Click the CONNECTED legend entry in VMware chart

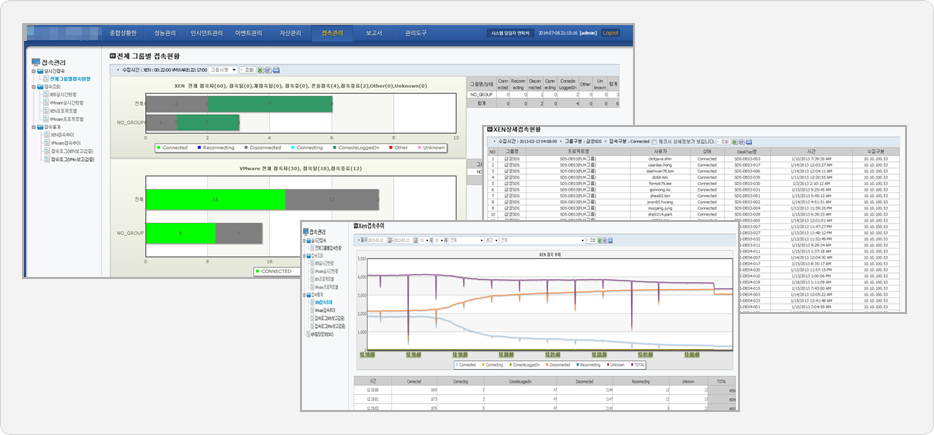[275, 271]
